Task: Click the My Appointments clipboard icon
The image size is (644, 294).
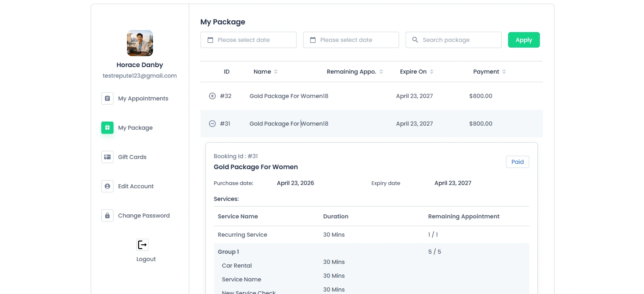Action: pyautogui.click(x=107, y=98)
